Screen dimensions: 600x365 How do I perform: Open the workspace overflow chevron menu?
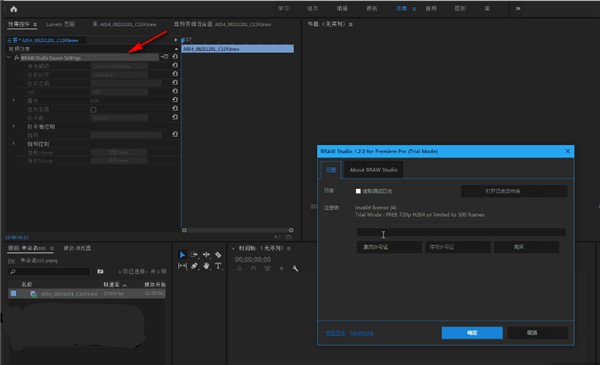518,8
